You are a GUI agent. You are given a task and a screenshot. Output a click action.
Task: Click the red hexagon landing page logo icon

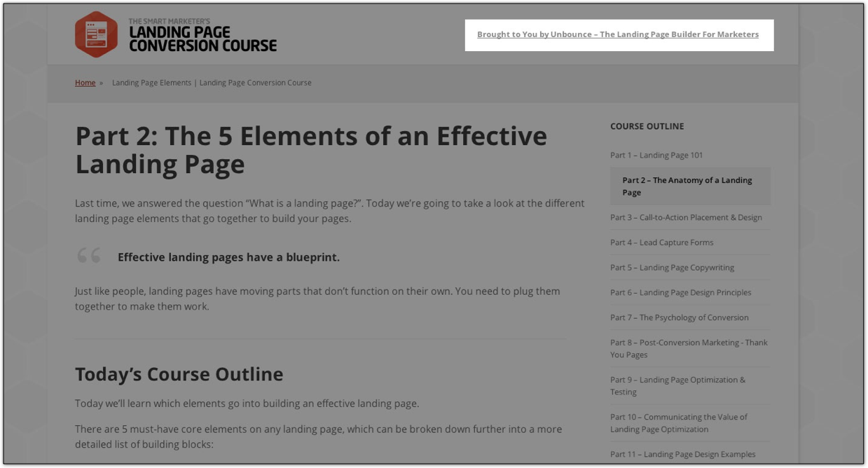coord(96,34)
